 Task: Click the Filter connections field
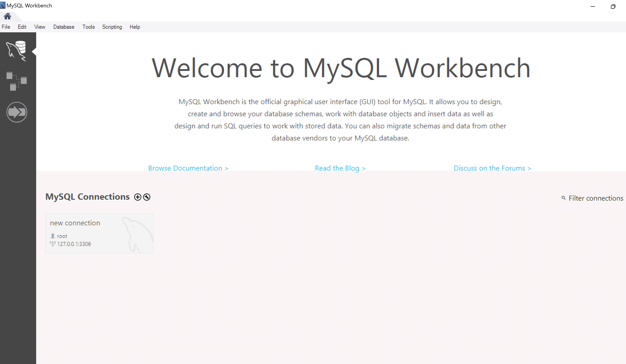tap(595, 198)
